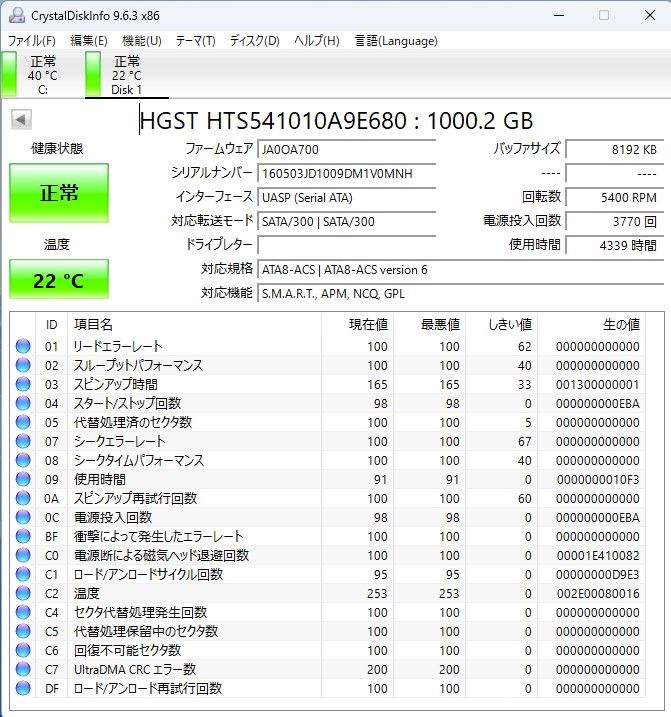The image size is (671, 717).
Task: Select the リードエラーレート attribute name
Action: pos(118,346)
